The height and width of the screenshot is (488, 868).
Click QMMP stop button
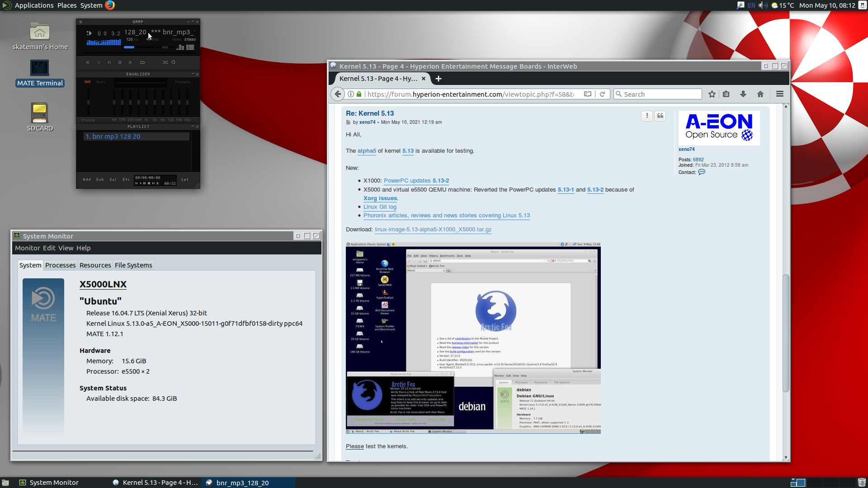[x=120, y=62]
